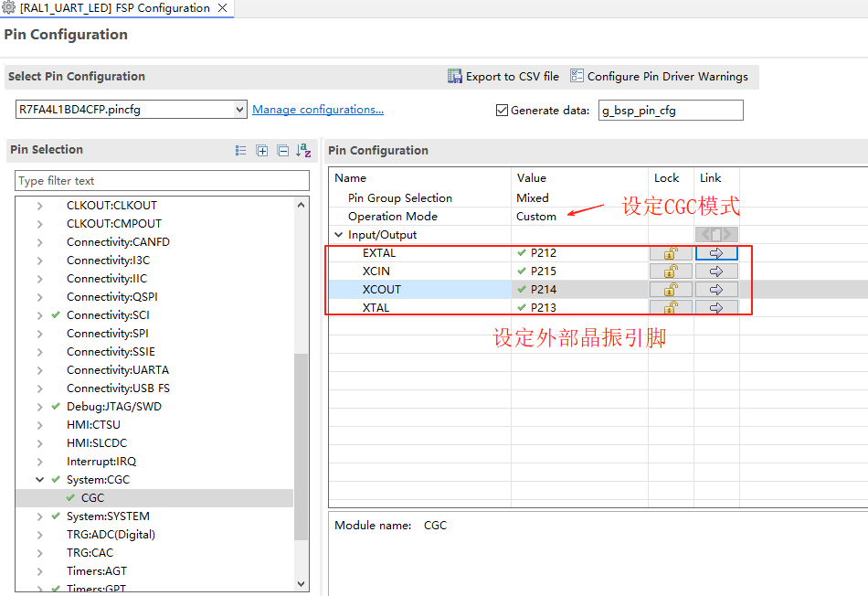Switch Pin Selection to flat list view
The width and height of the screenshot is (868, 596).
click(x=241, y=150)
